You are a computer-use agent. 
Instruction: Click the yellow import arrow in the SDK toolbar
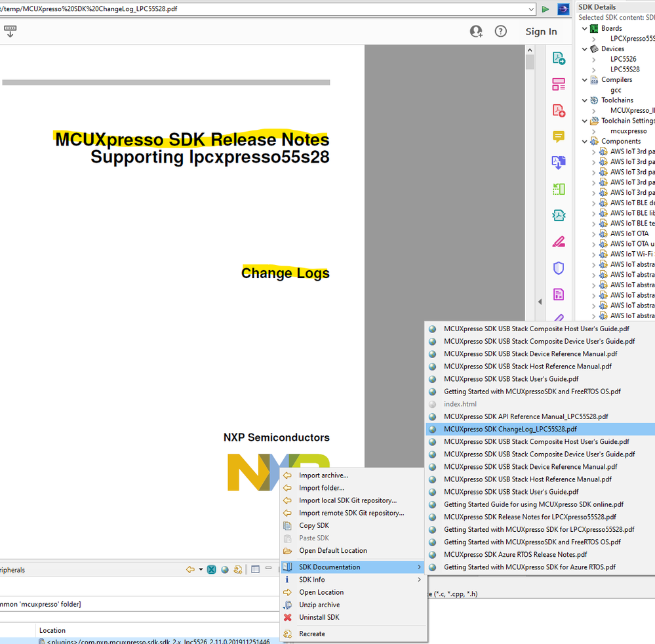[190, 569]
